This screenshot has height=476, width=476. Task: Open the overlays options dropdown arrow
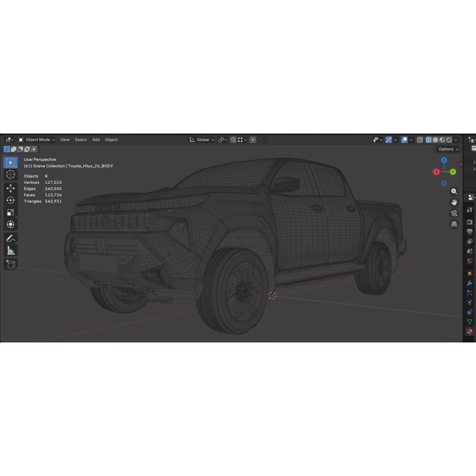411,140
